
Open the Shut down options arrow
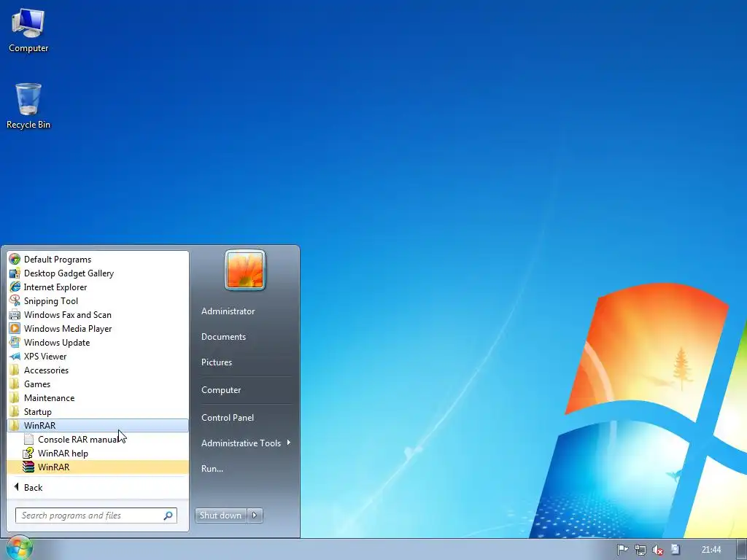tap(255, 516)
